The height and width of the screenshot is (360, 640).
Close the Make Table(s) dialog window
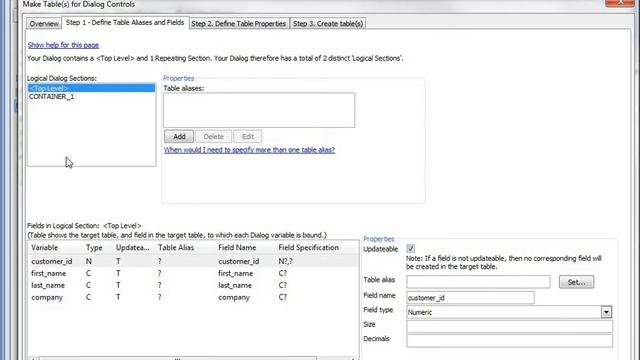[619, 2]
